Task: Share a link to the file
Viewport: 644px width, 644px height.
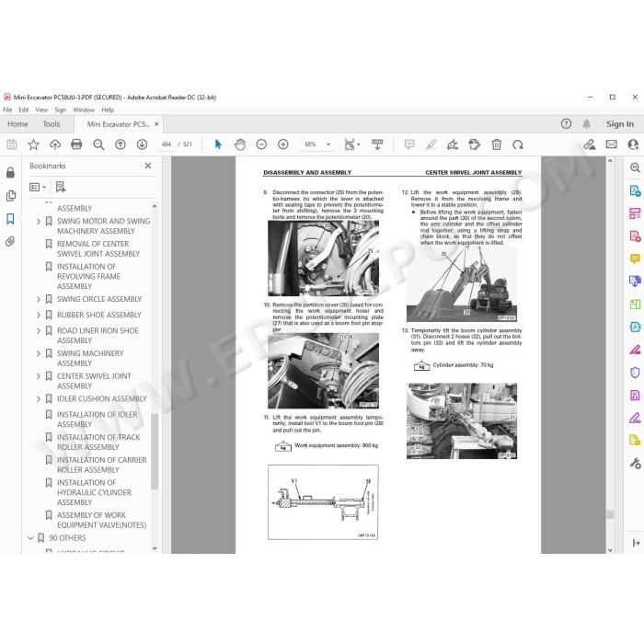Action: [590, 144]
